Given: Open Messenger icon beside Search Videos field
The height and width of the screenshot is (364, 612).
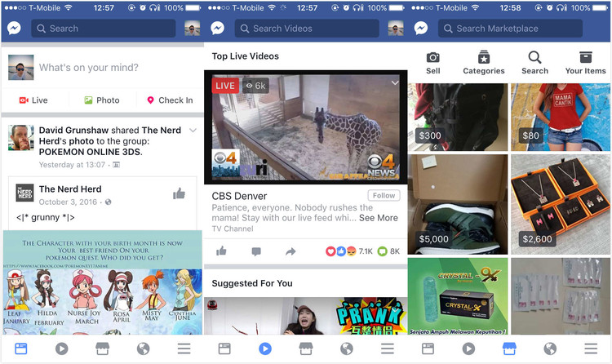Looking at the screenshot, I should (217, 28).
